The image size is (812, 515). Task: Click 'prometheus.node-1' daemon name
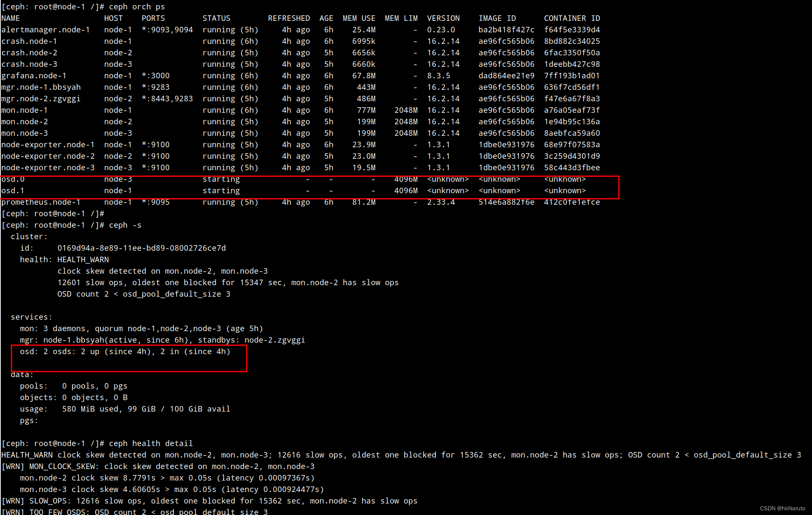(41, 202)
